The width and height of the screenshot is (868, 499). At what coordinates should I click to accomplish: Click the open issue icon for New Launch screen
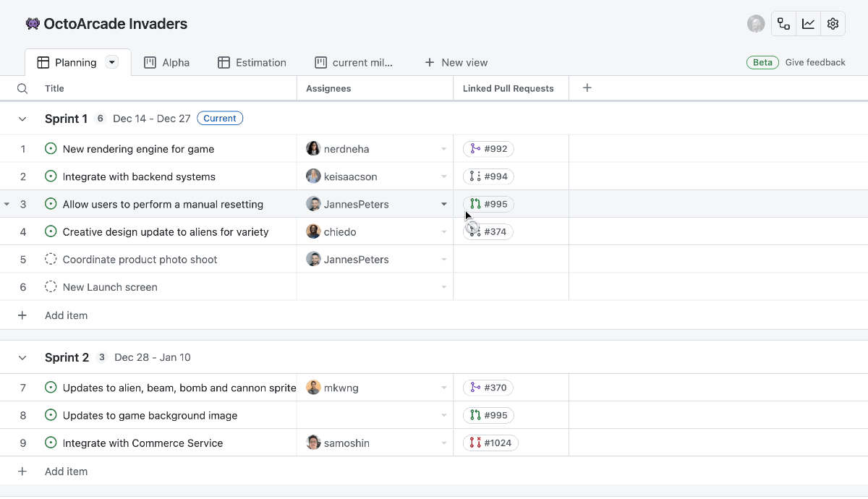(51, 286)
